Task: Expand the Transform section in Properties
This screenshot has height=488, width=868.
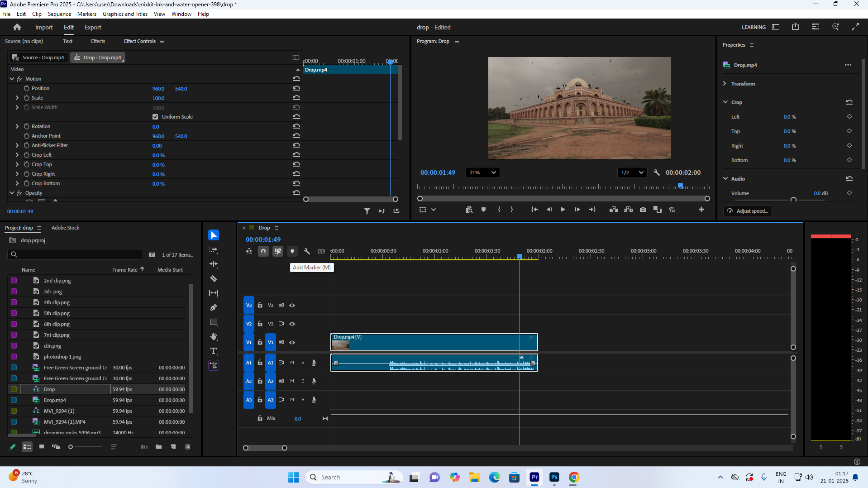Action: [725, 84]
